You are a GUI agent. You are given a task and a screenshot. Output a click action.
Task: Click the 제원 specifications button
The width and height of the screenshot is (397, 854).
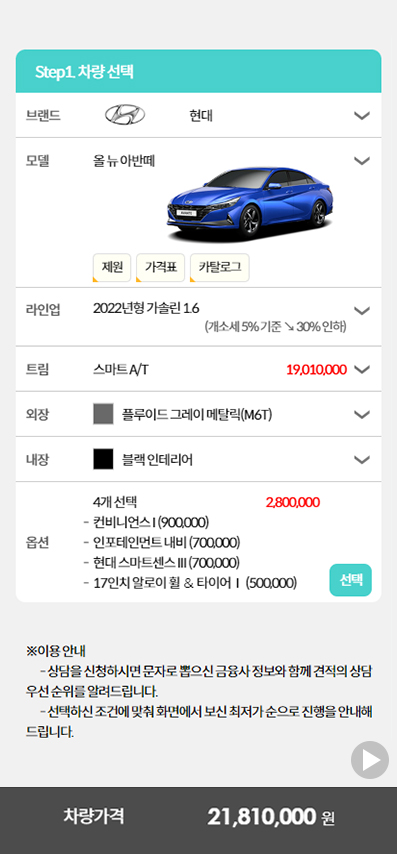(112, 267)
